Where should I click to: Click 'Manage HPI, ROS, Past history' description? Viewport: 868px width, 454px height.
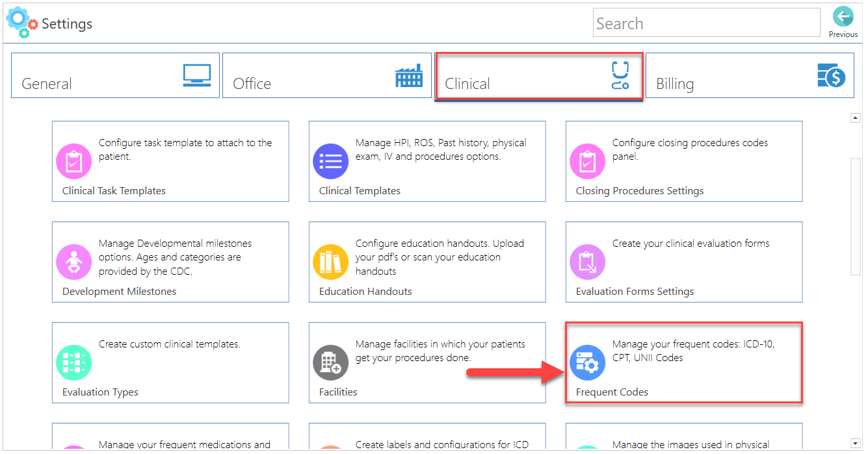pos(441,149)
